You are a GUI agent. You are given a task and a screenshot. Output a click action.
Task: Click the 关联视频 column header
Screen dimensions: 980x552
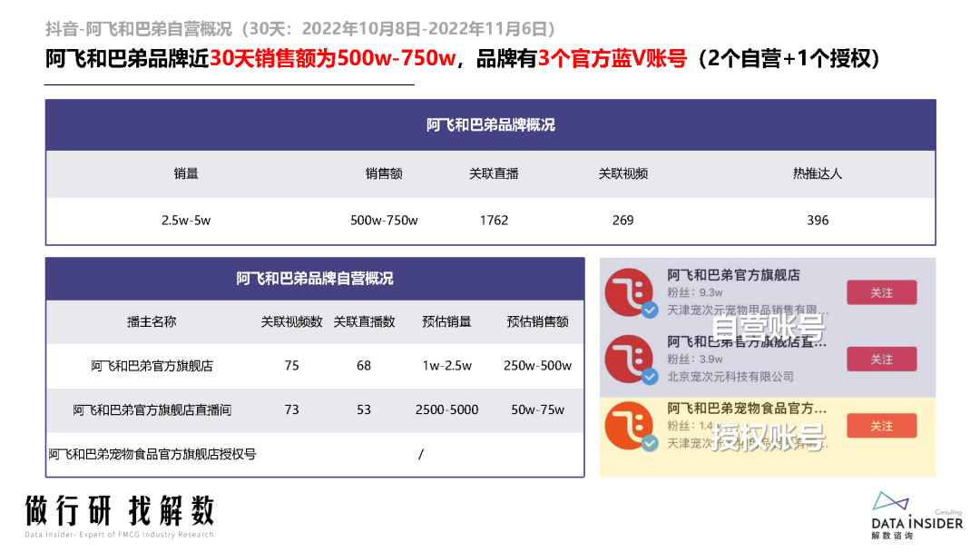pos(623,173)
